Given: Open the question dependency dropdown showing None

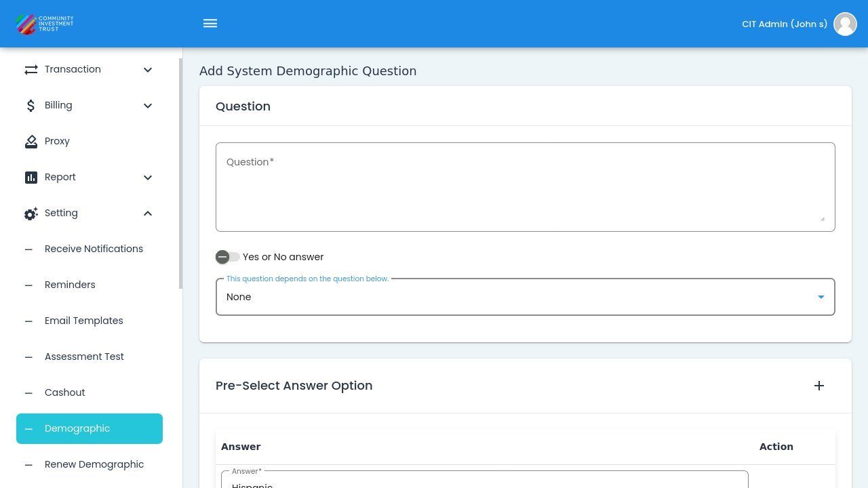Looking at the screenshot, I should [525, 297].
